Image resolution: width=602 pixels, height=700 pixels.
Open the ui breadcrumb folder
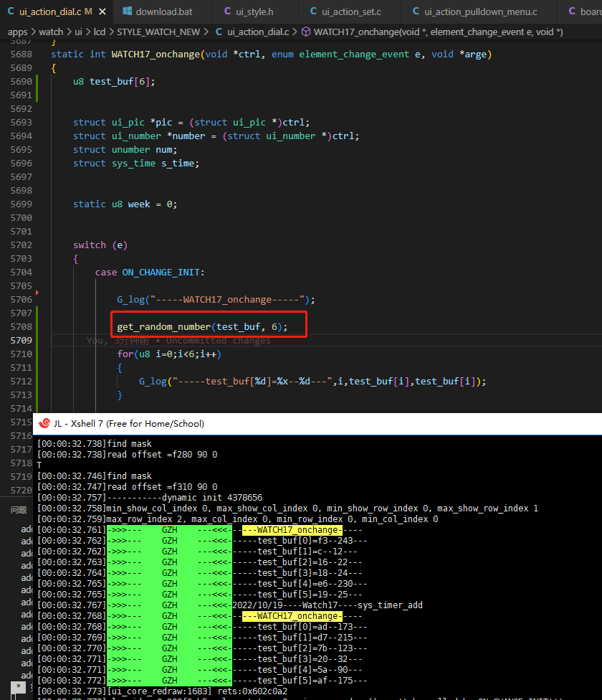79,32
